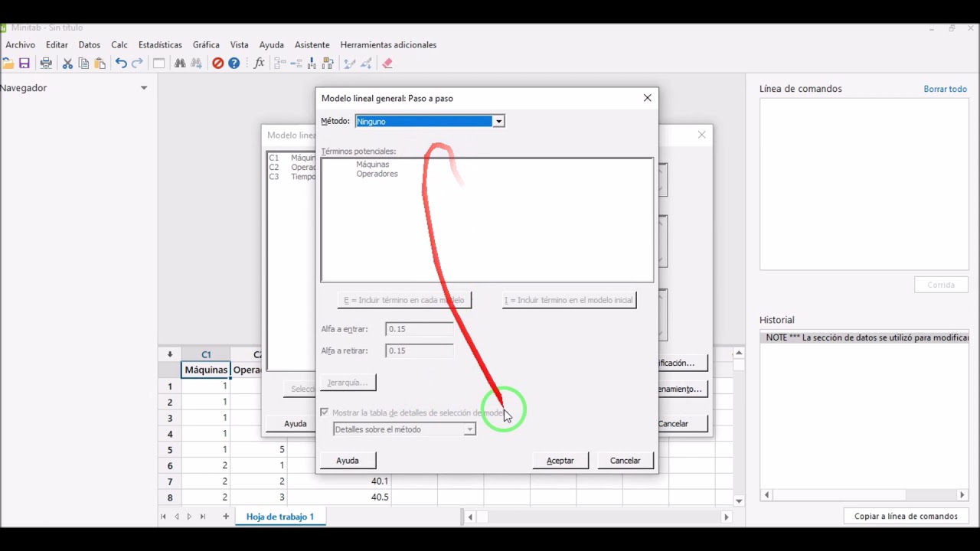
Task: Open the Datos menu
Action: (x=90, y=45)
